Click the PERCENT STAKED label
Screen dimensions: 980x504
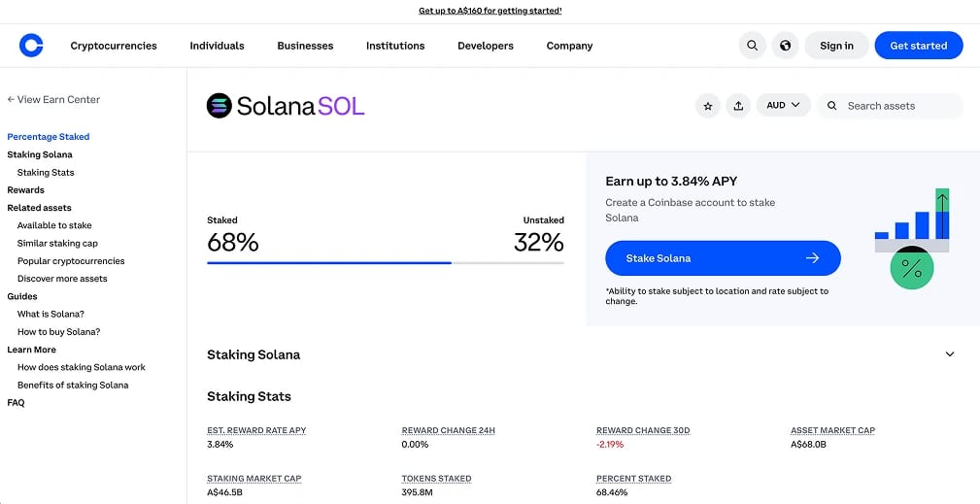[x=634, y=479]
